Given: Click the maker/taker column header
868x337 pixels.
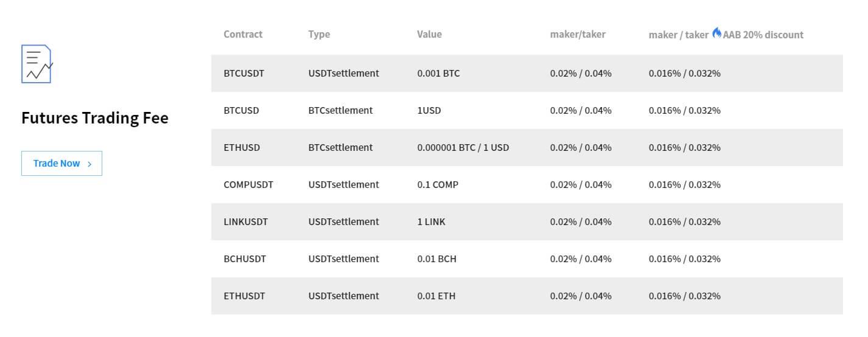Looking at the screenshot, I should click(578, 34).
